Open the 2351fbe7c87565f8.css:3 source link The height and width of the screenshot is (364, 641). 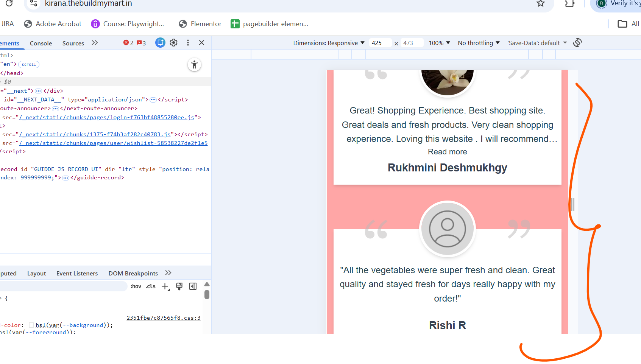(164, 318)
